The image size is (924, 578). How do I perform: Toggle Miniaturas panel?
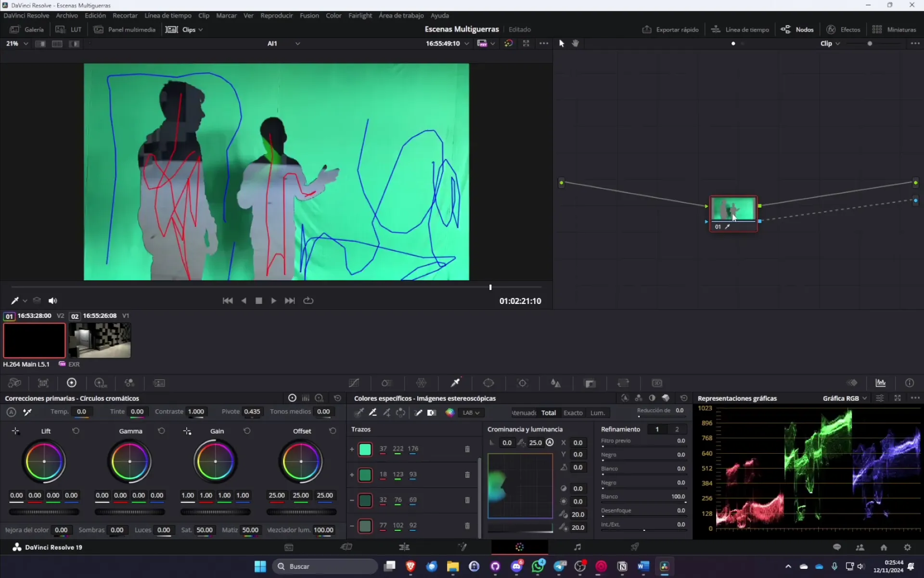[x=894, y=29]
